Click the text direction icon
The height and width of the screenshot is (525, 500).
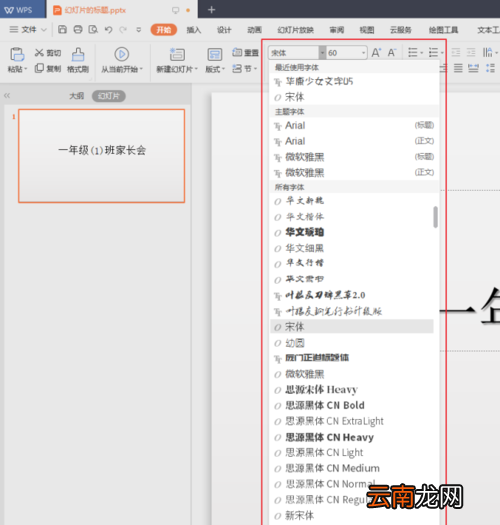(488, 53)
